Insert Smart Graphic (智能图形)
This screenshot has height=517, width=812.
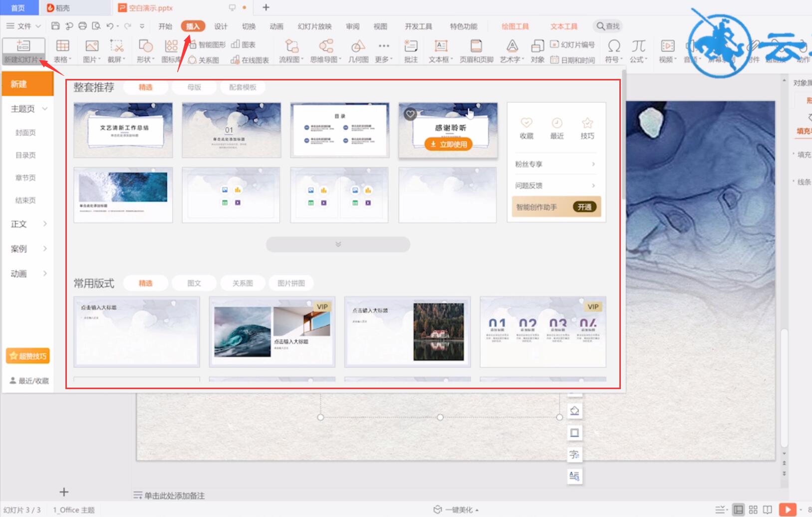pyautogui.click(x=207, y=44)
